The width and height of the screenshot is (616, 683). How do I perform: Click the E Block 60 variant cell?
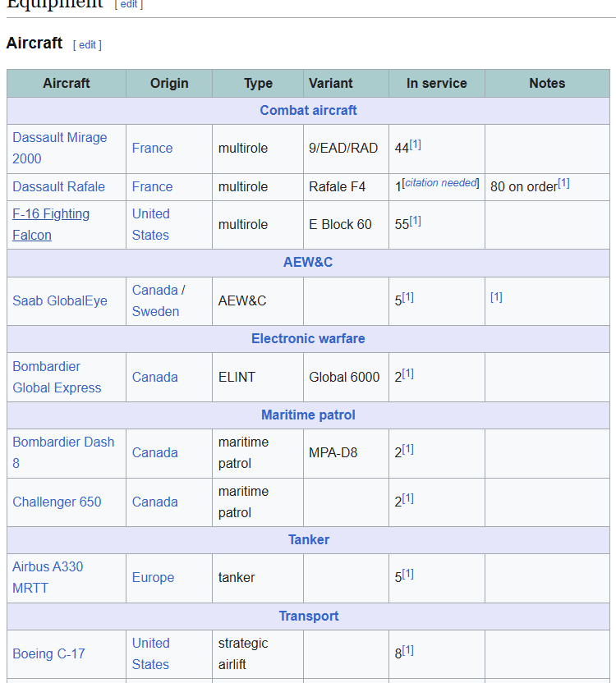(x=346, y=225)
